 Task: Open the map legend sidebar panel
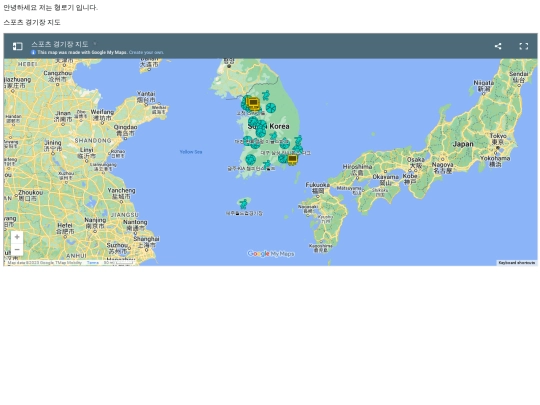pyautogui.click(x=18, y=46)
